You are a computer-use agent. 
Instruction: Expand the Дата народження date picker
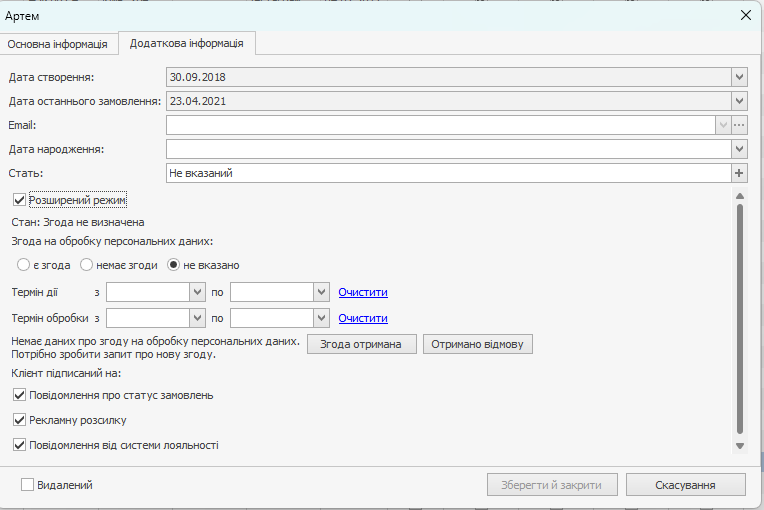pyautogui.click(x=740, y=149)
